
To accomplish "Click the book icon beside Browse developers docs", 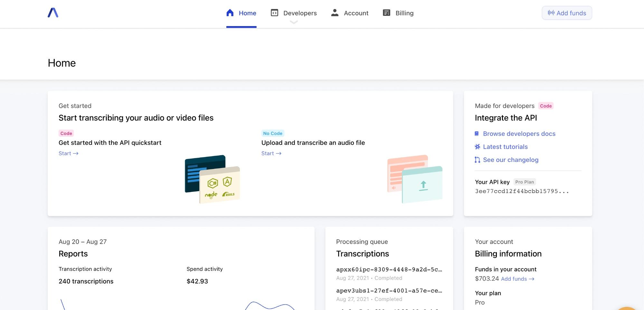I will click(477, 134).
